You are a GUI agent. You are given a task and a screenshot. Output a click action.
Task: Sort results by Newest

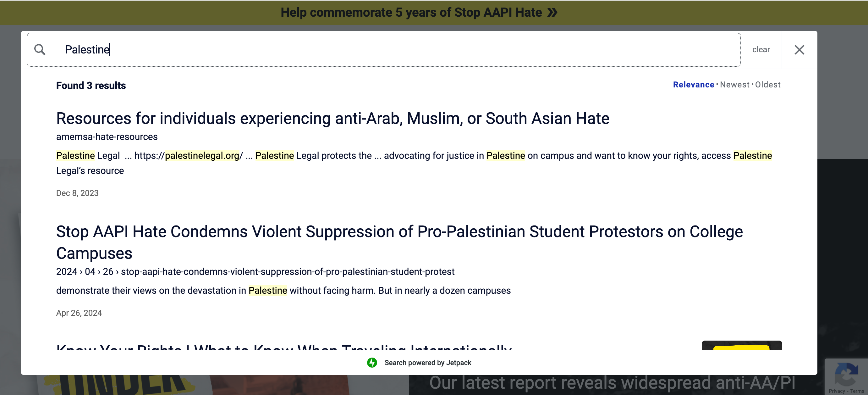[x=734, y=85]
